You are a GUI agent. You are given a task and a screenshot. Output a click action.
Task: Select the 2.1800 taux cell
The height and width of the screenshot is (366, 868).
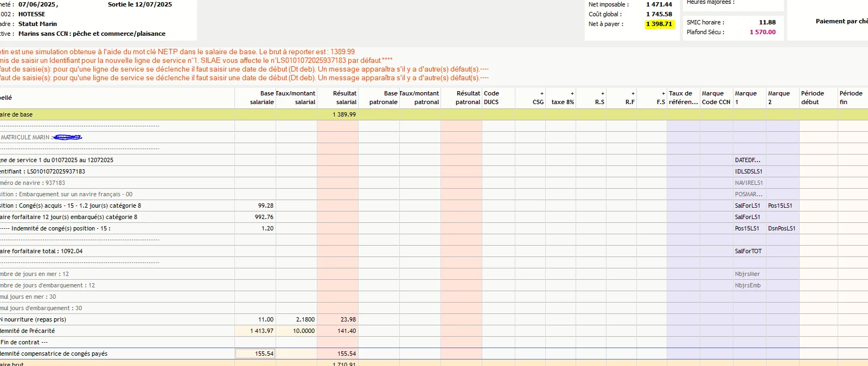(297, 319)
